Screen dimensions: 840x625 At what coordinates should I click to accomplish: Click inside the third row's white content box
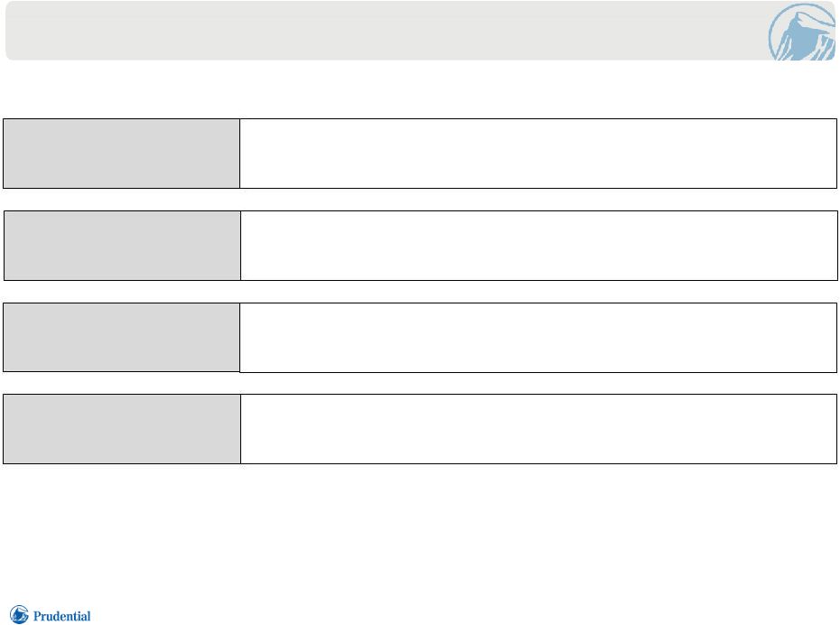click(538, 338)
